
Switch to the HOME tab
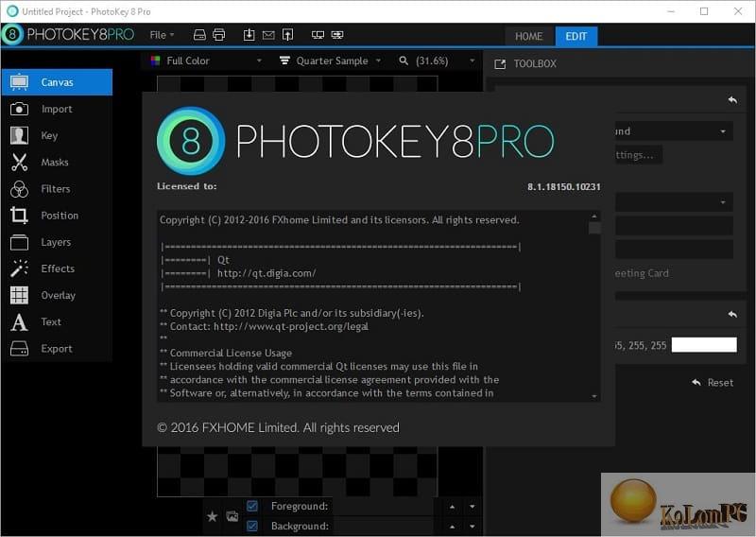tap(528, 37)
